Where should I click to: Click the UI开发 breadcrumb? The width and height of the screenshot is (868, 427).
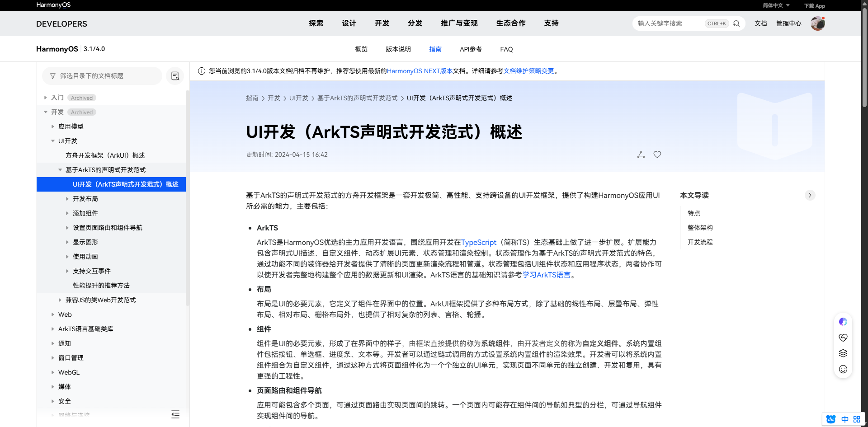tap(299, 98)
